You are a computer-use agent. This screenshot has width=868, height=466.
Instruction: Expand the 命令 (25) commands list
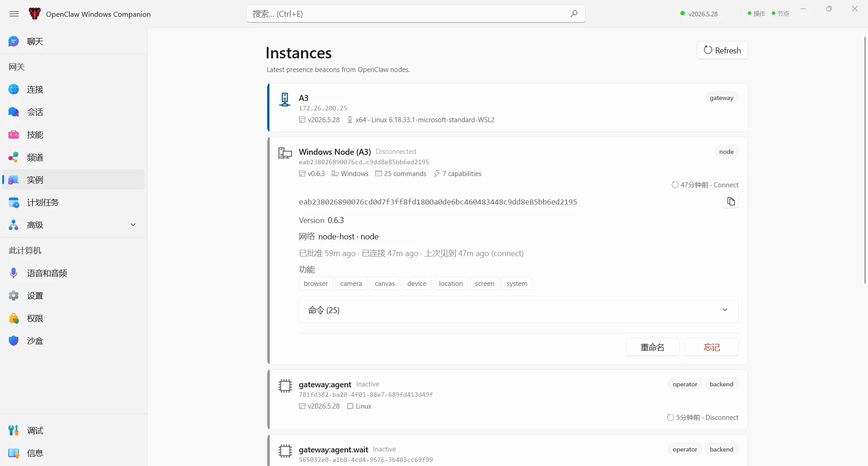(519, 310)
